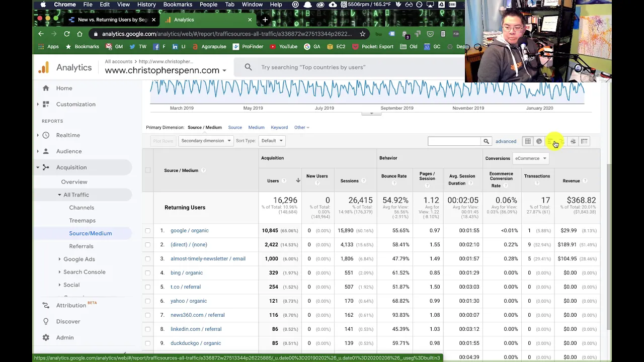Open the ProFinder bookmark
644x362 pixels.
tap(248, 47)
